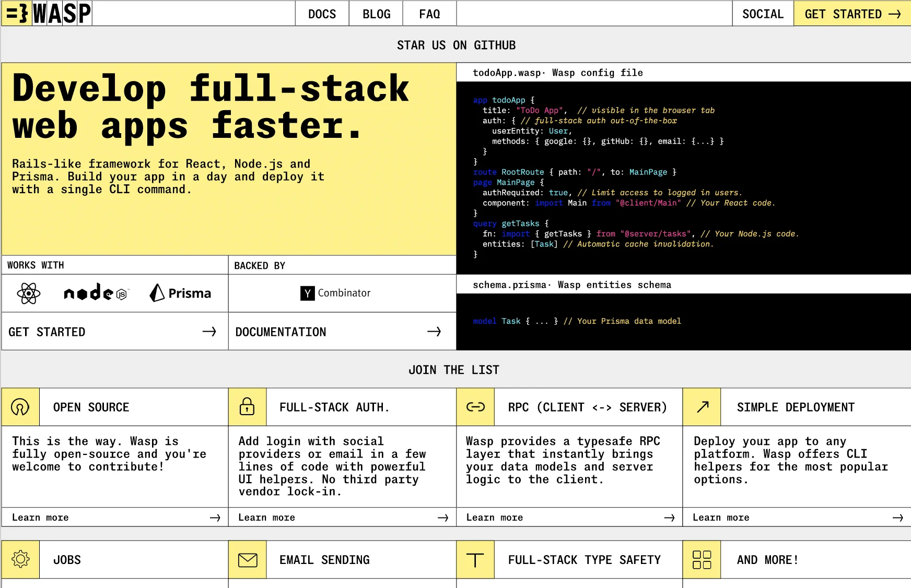Click the RPC link chain icon
The width and height of the screenshot is (911, 588).
(x=475, y=407)
